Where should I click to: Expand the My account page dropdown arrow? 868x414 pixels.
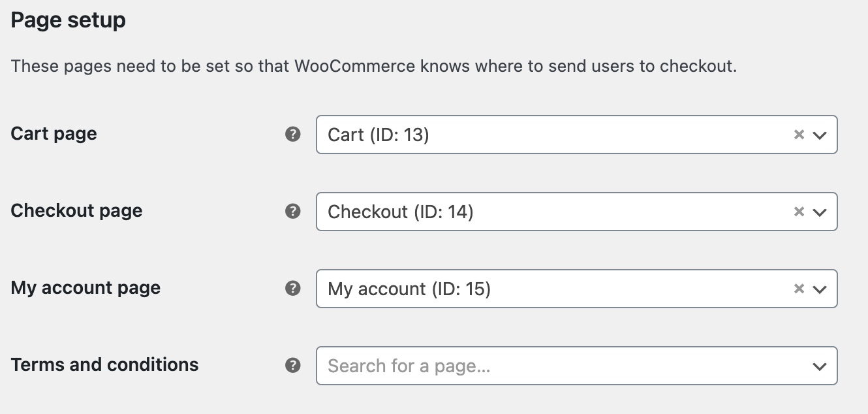820,289
